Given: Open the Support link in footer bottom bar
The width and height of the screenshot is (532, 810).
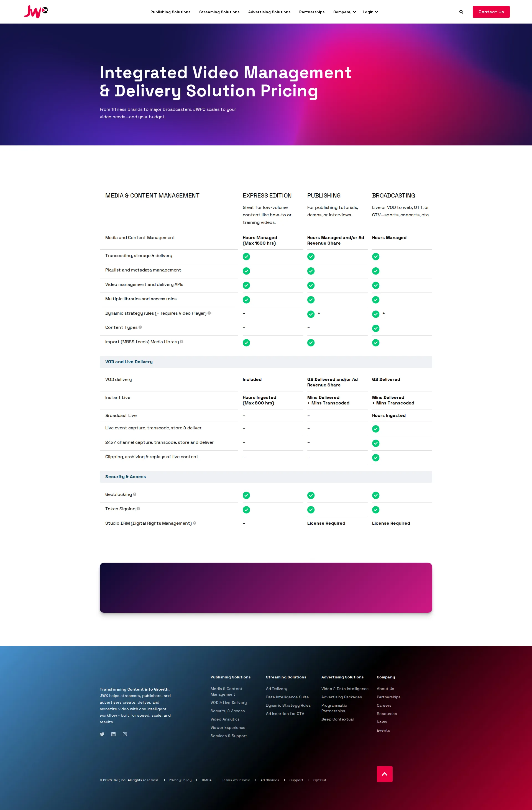Looking at the screenshot, I should [x=296, y=780].
